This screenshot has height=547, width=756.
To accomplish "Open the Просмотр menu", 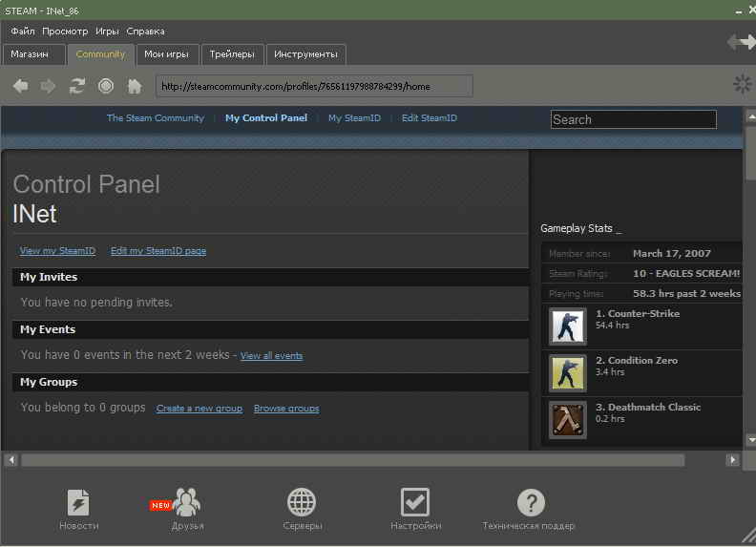I will [x=65, y=32].
